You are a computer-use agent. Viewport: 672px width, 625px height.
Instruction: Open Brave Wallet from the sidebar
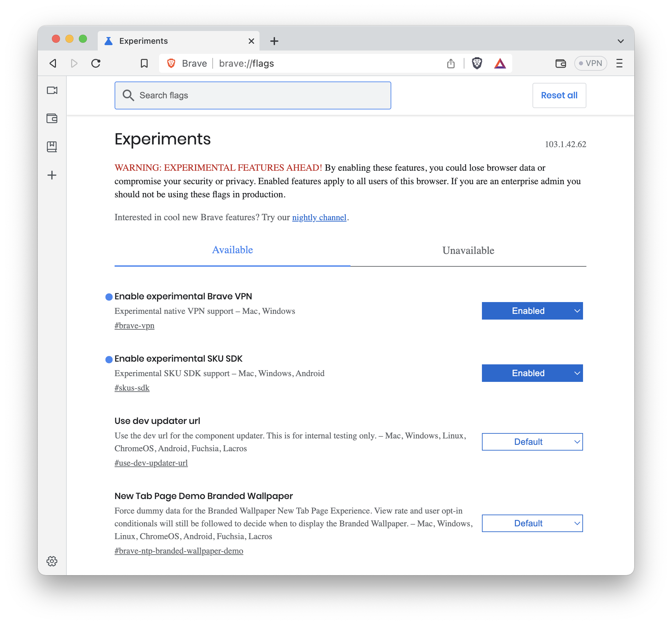pyautogui.click(x=52, y=119)
